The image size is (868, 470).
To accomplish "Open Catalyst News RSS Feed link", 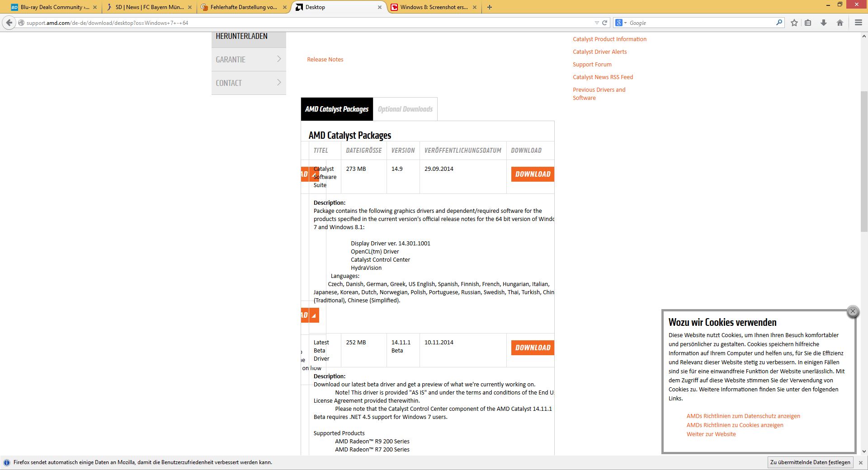I will [603, 77].
